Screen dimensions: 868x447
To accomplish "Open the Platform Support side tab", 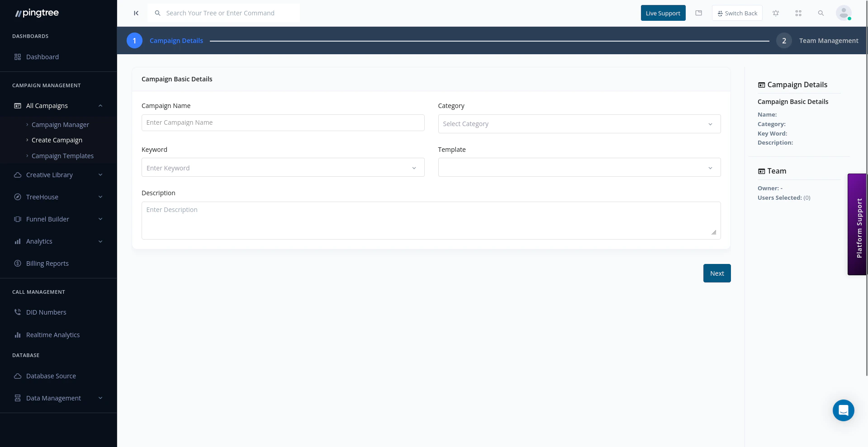I will click(857, 225).
